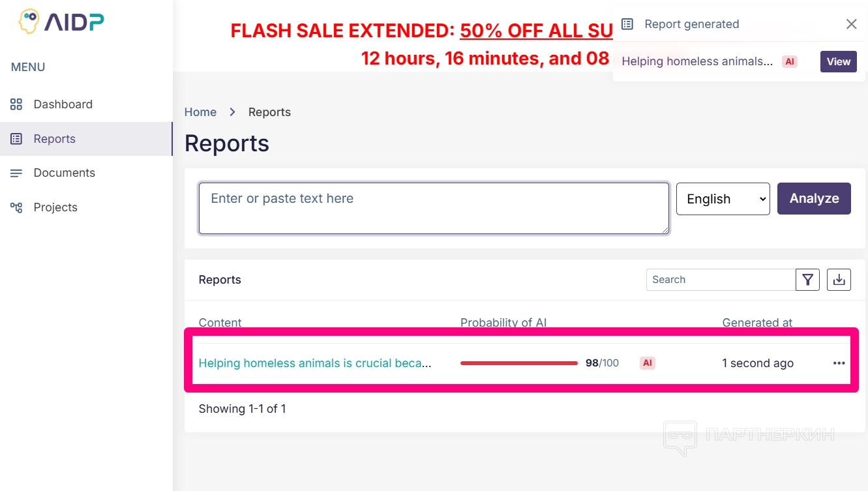The width and height of the screenshot is (868, 491).
Task: Open the 'Helping homeless animals' report link
Action: pos(314,363)
